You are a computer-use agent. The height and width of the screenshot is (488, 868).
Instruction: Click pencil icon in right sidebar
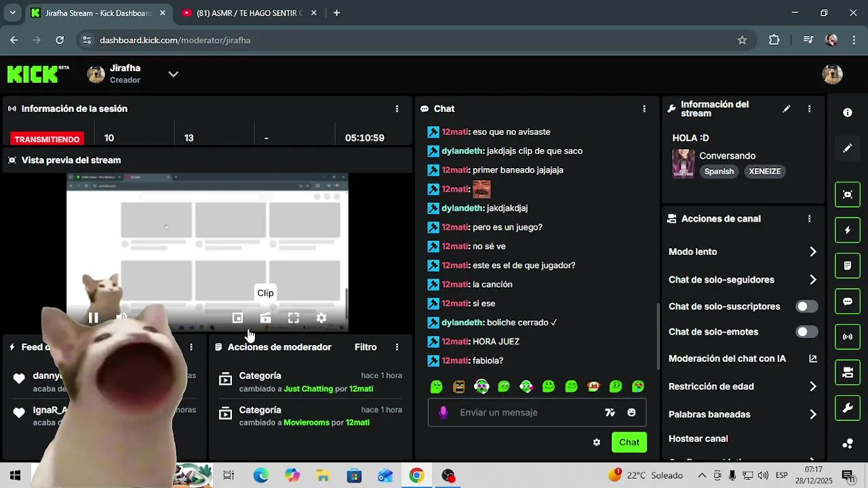point(848,148)
